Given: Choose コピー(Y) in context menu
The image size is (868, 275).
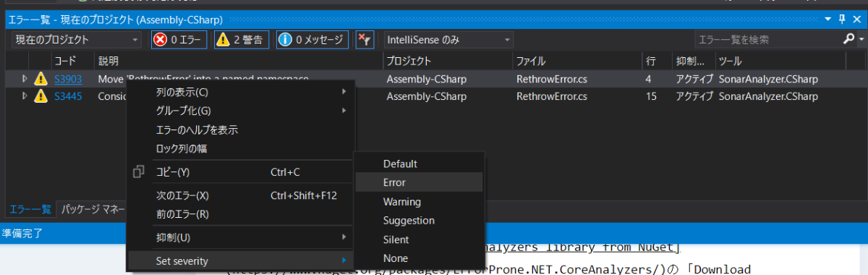Looking at the screenshot, I should (241, 172).
